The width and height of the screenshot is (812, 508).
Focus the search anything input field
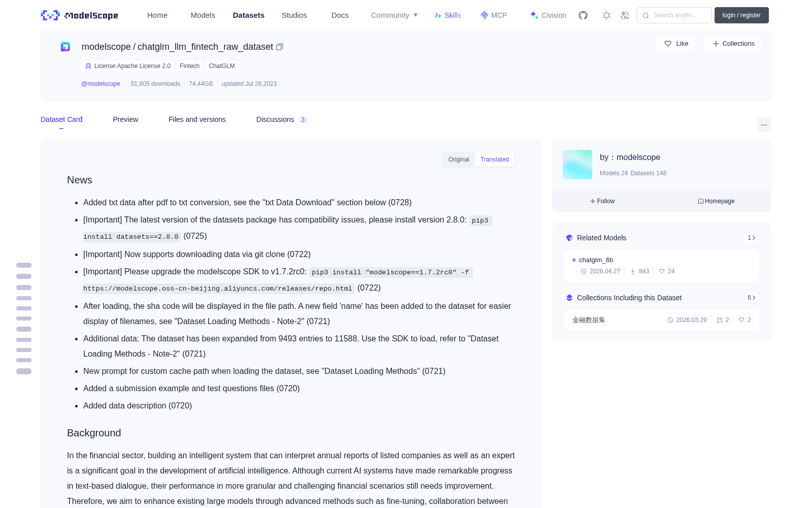coord(674,15)
